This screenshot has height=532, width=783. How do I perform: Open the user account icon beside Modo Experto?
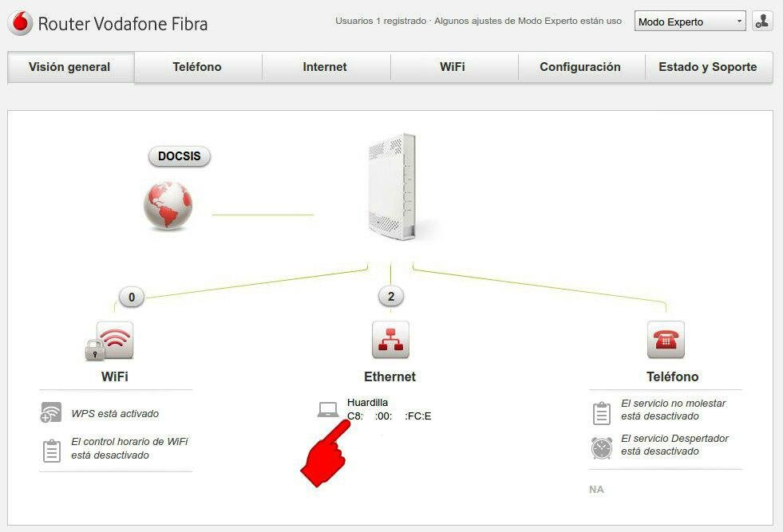pos(762,21)
